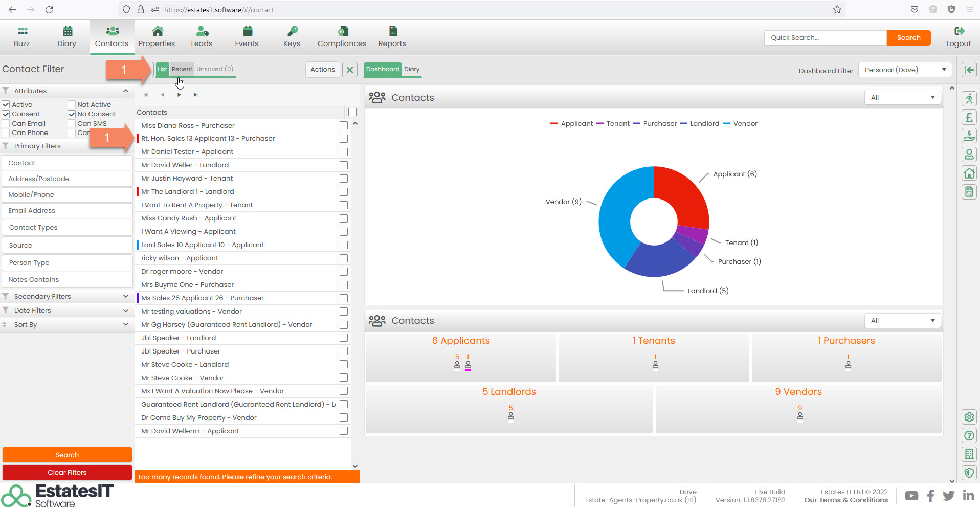Enable the Can Email checkbox
This screenshot has width=980, height=508.
point(6,123)
